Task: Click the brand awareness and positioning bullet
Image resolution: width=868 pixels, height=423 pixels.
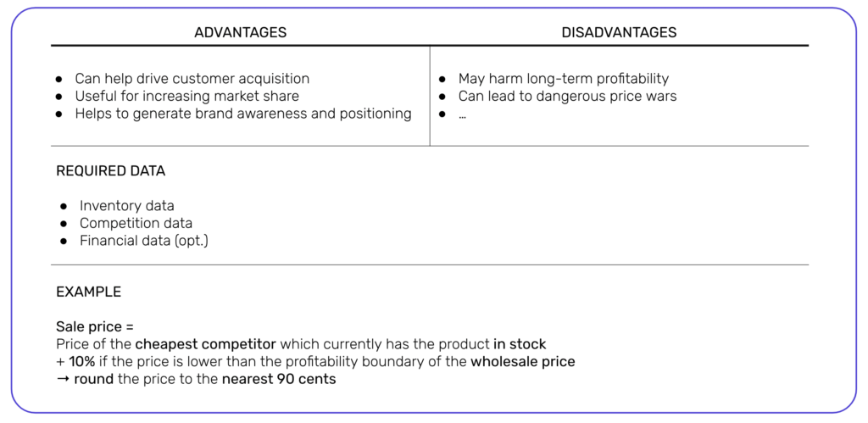Action: point(243,114)
